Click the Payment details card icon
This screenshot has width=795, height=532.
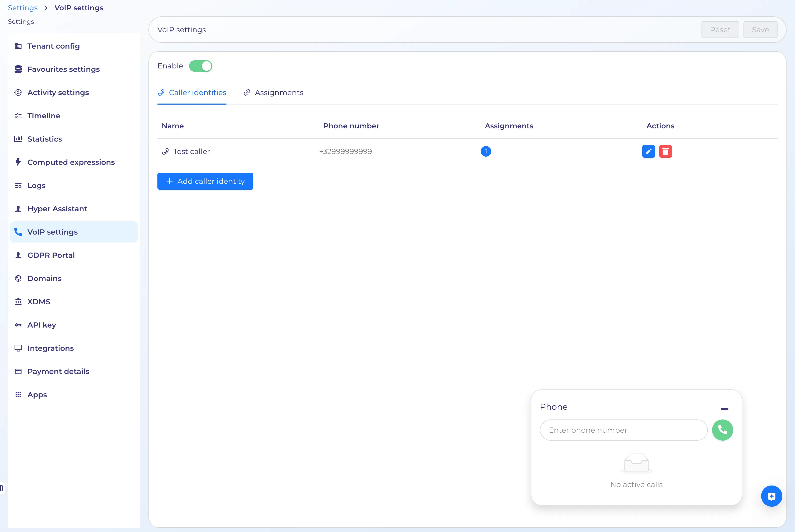(x=18, y=371)
